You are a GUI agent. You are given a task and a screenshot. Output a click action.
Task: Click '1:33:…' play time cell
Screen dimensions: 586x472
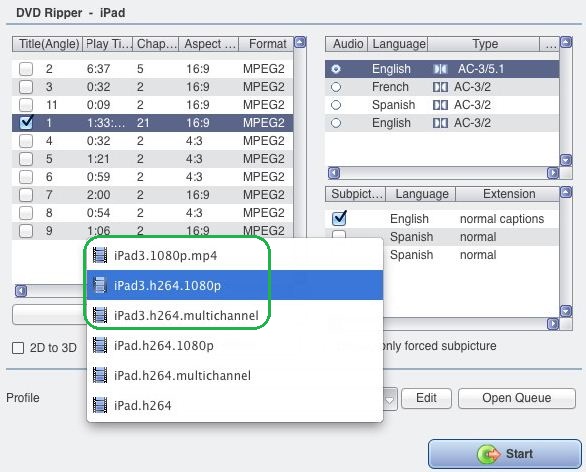coord(107,123)
